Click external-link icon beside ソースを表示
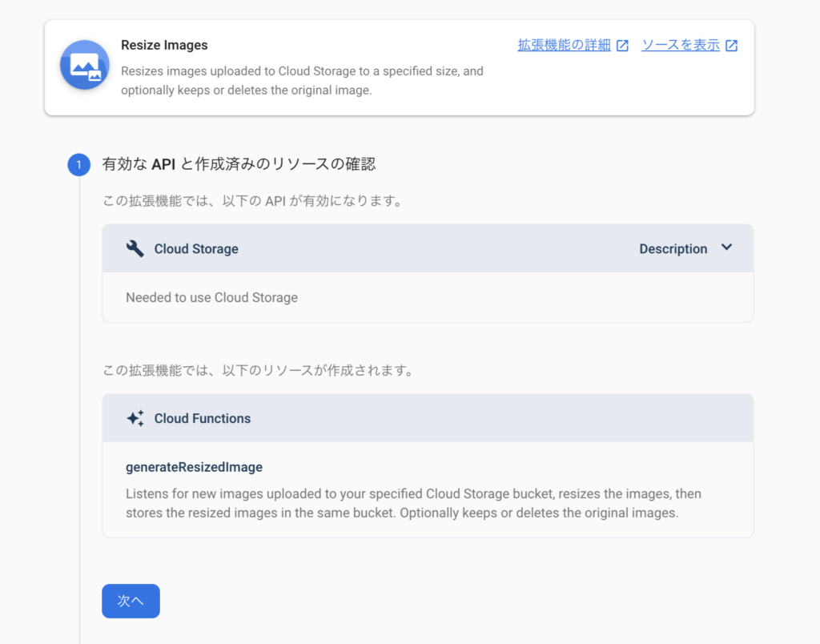The height and width of the screenshot is (644, 820). coord(732,46)
